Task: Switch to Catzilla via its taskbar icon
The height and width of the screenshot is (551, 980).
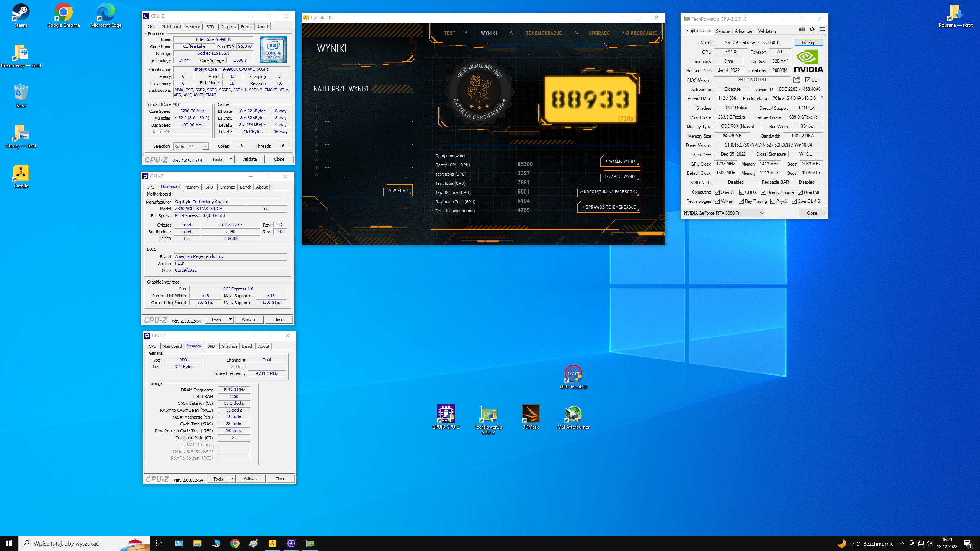Action: (272, 543)
